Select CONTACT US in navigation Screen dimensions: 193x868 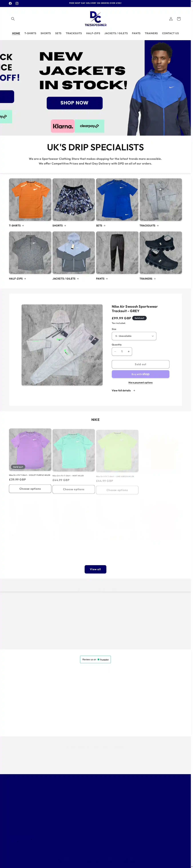[170, 33]
